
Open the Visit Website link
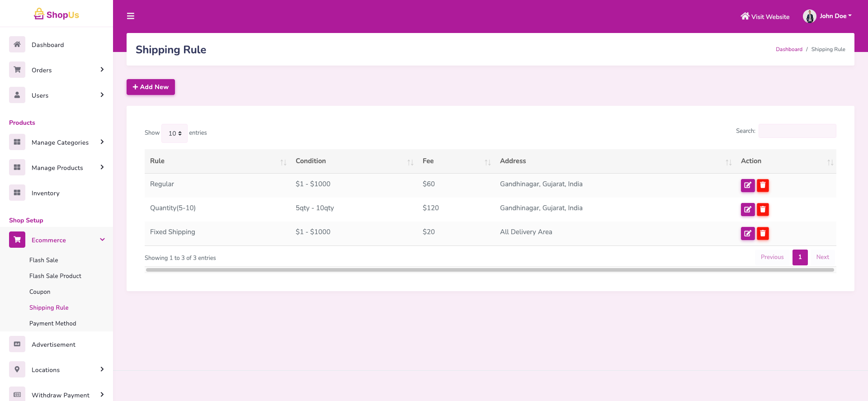point(765,17)
